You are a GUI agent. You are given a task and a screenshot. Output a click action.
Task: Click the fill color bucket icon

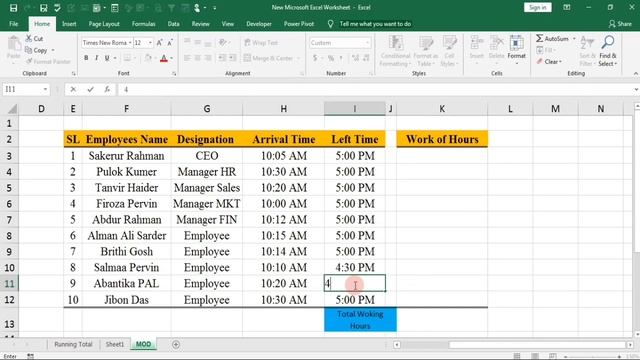pyautogui.click(x=148, y=58)
